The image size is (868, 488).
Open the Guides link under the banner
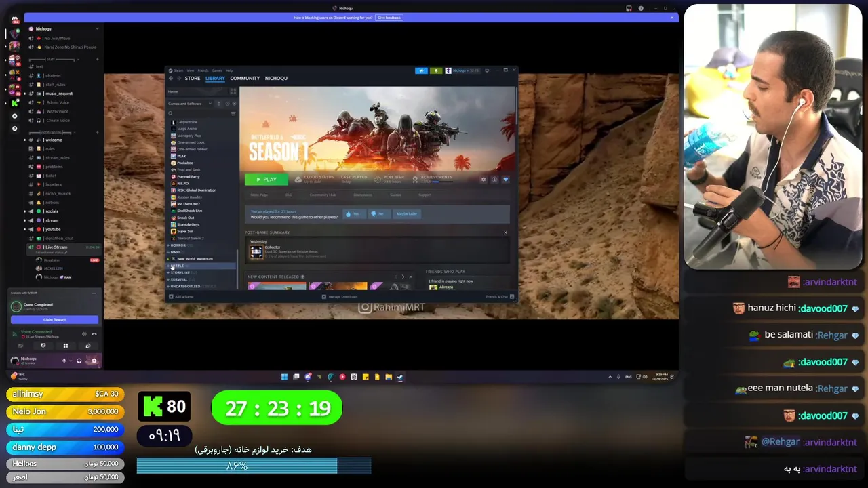[x=395, y=195]
